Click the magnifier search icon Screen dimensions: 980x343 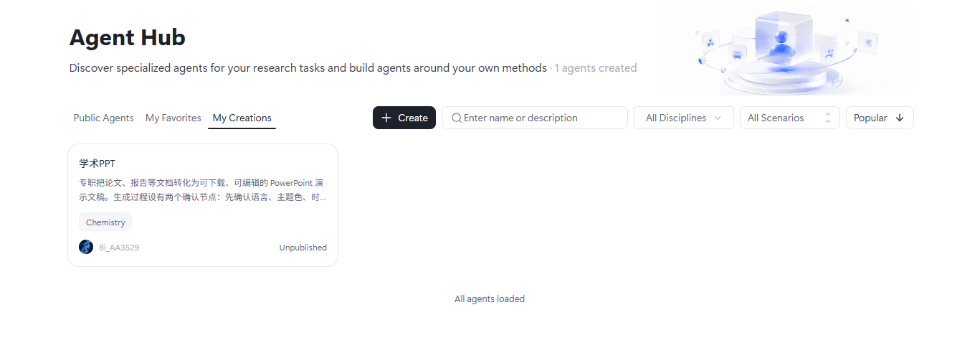[x=457, y=118]
